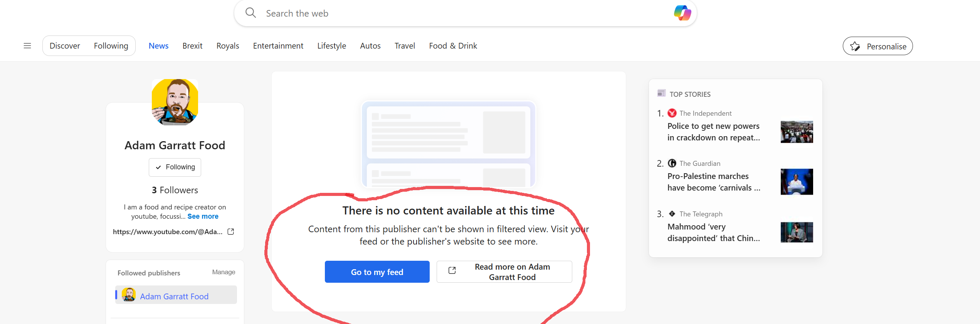The width and height of the screenshot is (980, 324).
Task: Open the Autos category
Action: tap(370, 46)
